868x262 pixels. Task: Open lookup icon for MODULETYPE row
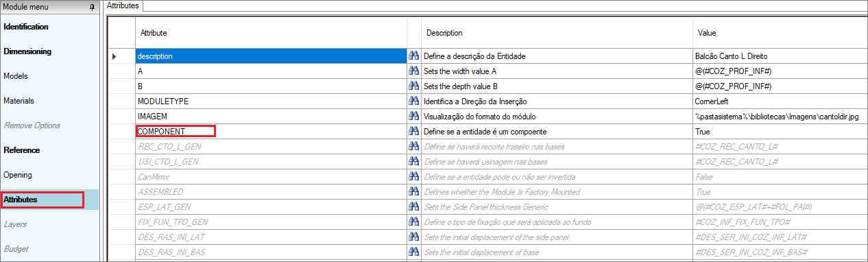click(414, 101)
